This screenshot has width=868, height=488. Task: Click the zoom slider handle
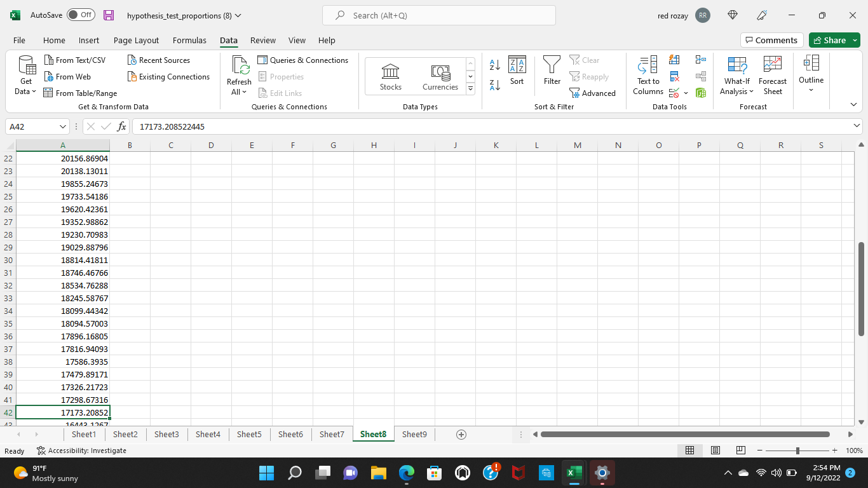coord(797,451)
